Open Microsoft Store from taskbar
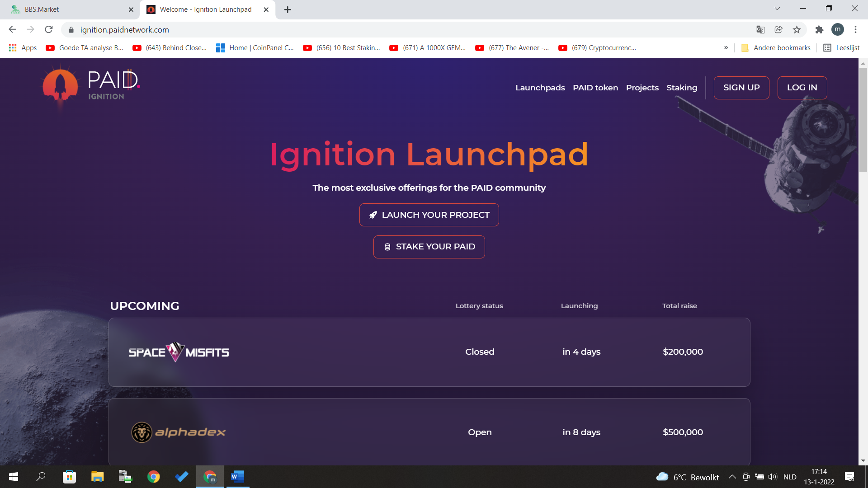 69,477
